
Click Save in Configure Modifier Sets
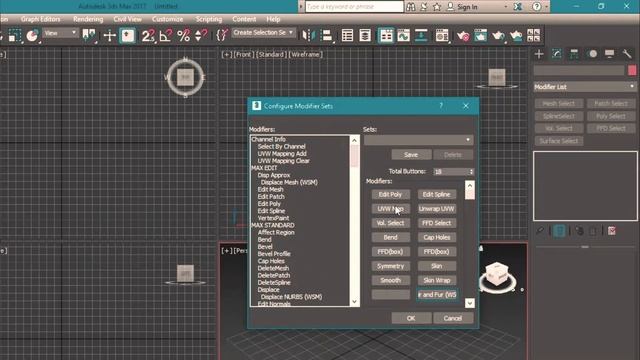tap(411, 155)
